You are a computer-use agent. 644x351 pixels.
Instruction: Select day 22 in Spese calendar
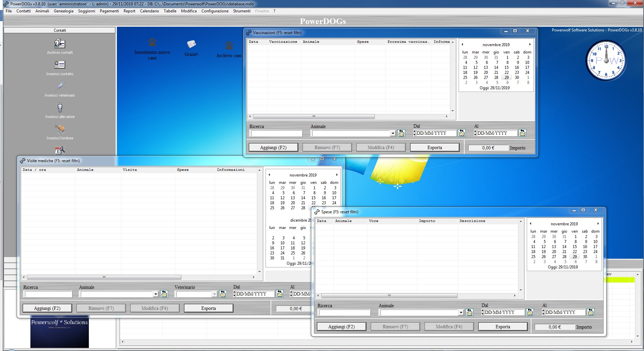point(575,252)
